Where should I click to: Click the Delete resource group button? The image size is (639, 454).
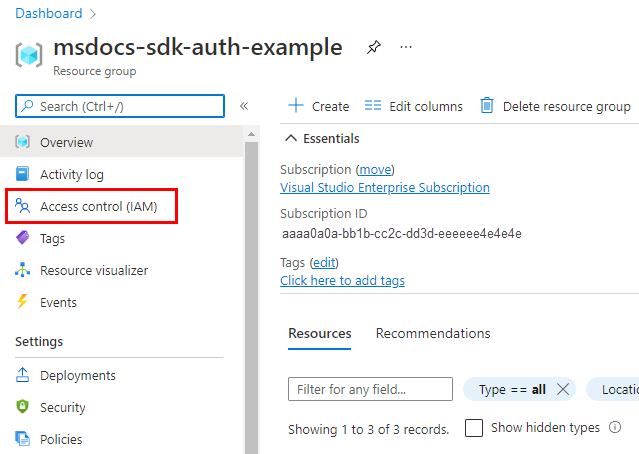coord(555,106)
